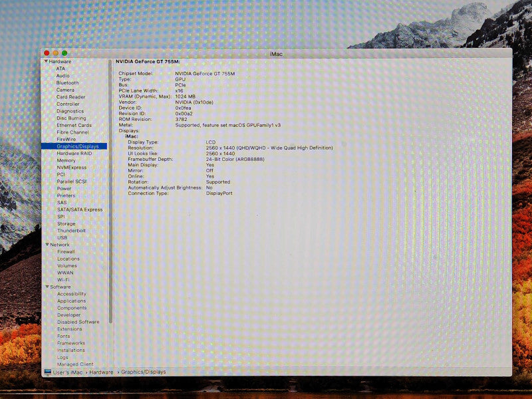Select Memory in the sidebar
The image size is (532, 399).
[x=66, y=160]
